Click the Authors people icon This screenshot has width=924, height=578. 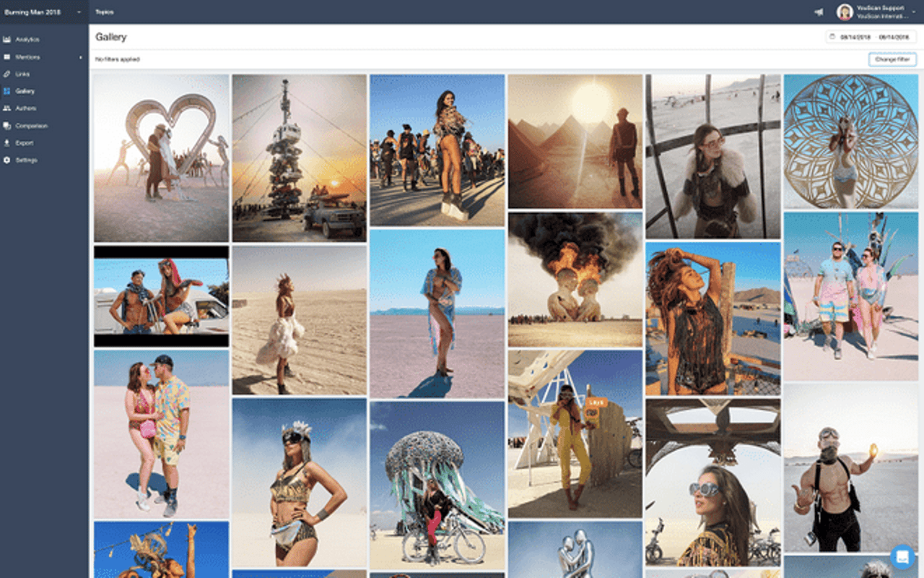[x=7, y=108]
